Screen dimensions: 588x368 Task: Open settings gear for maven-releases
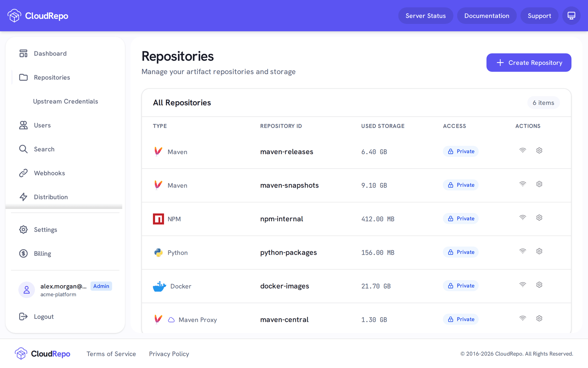coord(539,151)
